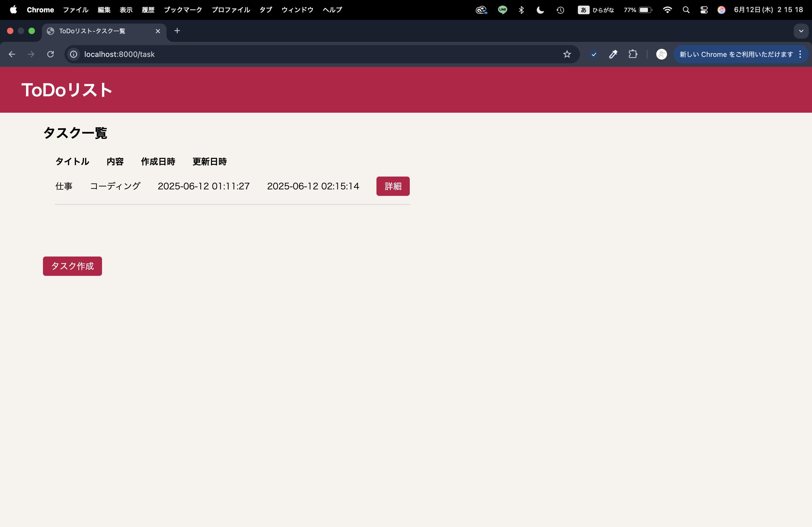Image resolution: width=812 pixels, height=527 pixels.
Task: Expand the tab search dropdown arrow
Action: pyautogui.click(x=801, y=31)
